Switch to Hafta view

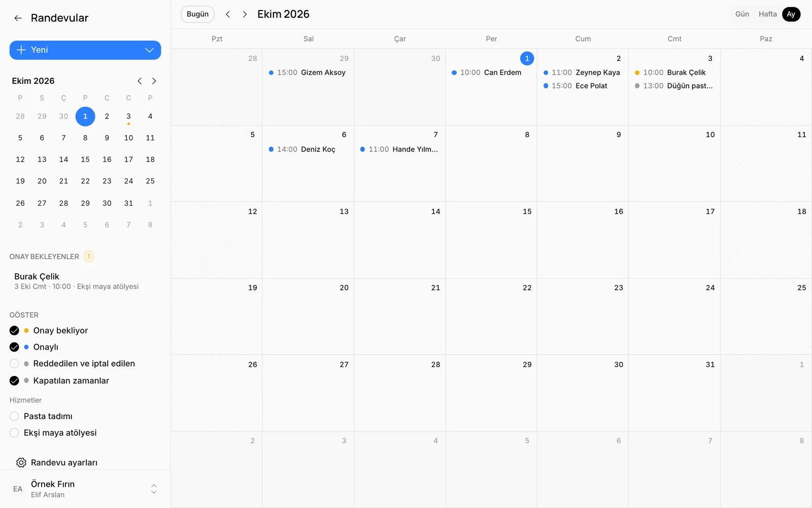coord(767,14)
